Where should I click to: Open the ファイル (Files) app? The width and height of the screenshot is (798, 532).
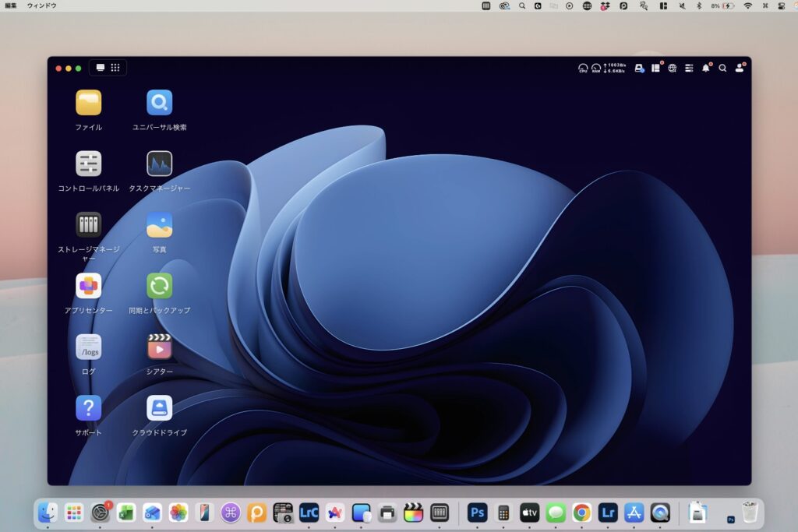(88, 103)
